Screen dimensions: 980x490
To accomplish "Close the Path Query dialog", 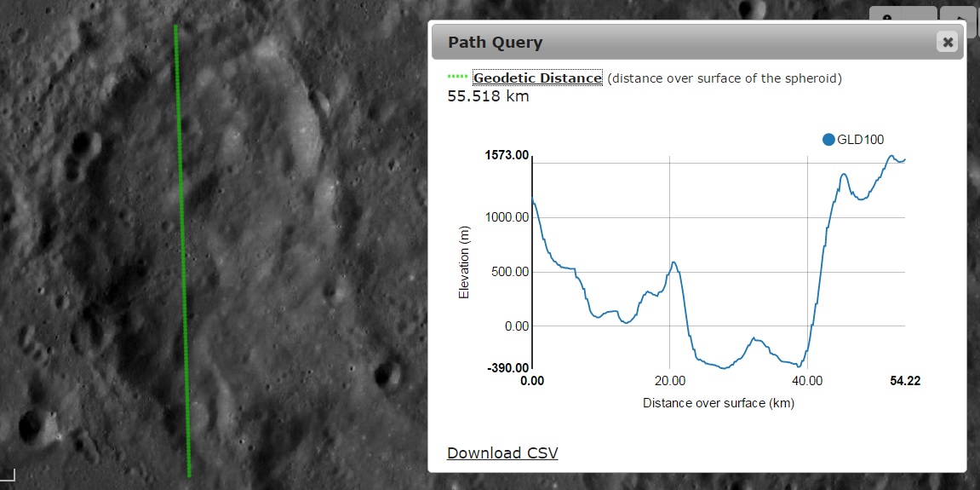I will [x=948, y=43].
